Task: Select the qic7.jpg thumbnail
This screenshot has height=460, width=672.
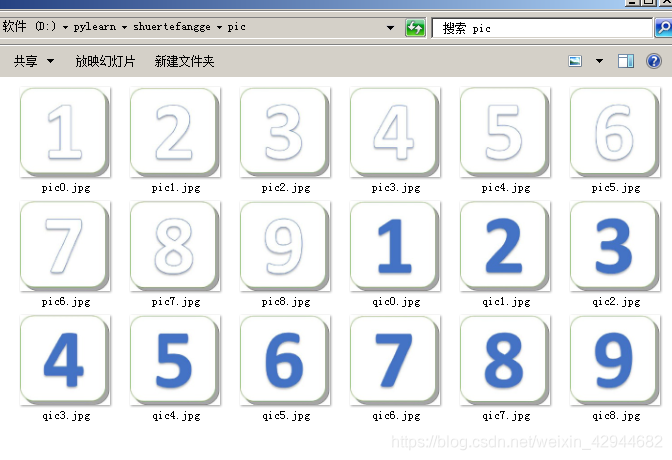Action: pyautogui.click(x=505, y=360)
